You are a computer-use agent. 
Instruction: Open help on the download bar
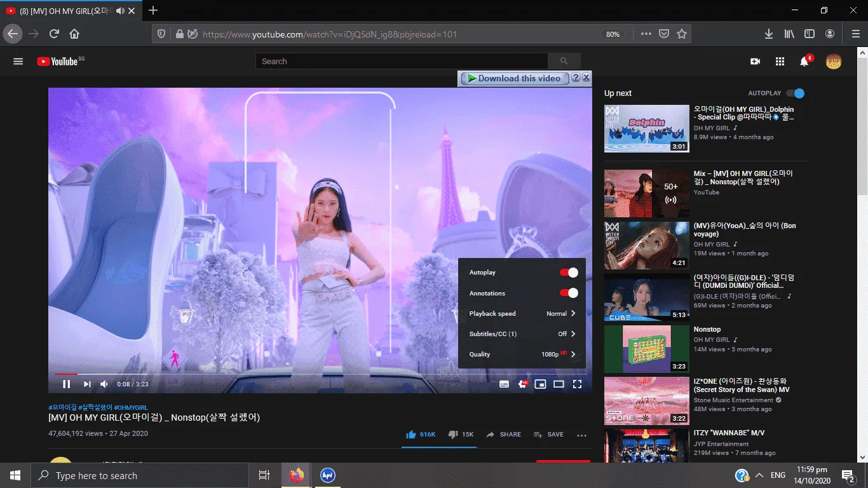point(576,78)
